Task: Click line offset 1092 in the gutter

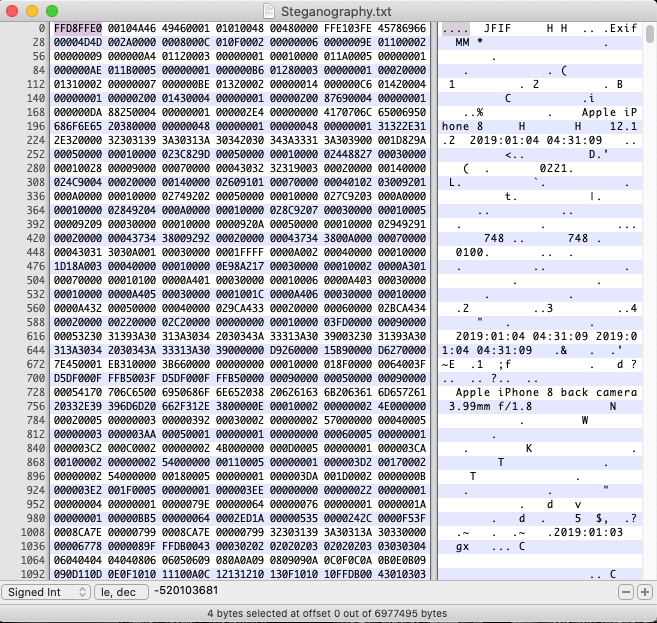Action: (x=33, y=574)
